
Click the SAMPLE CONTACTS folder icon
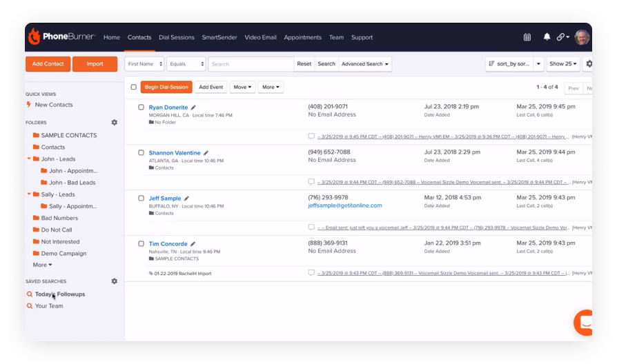click(x=36, y=135)
